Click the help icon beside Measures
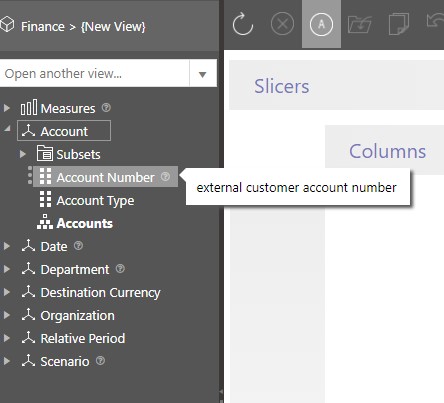The image size is (444, 403). pyautogui.click(x=106, y=107)
